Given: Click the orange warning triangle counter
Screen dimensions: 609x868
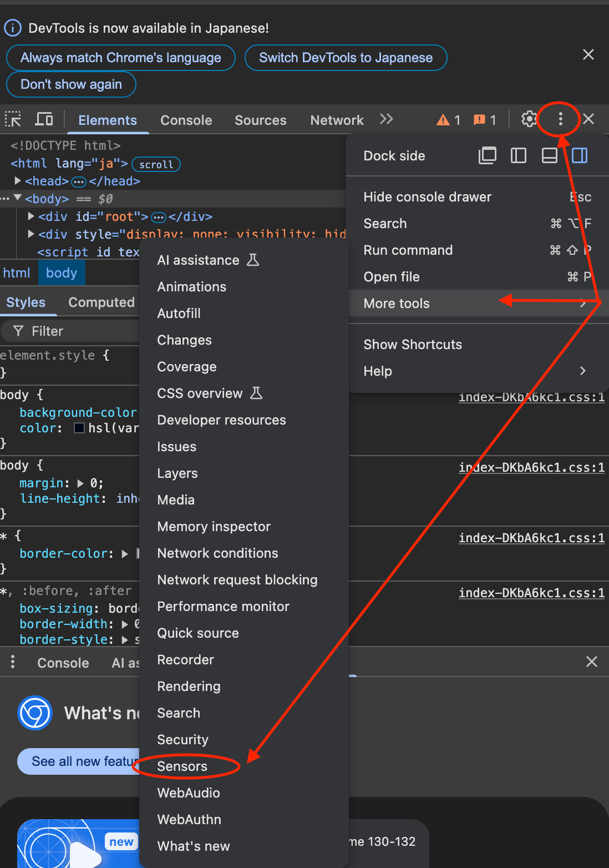Looking at the screenshot, I should (449, 120).
